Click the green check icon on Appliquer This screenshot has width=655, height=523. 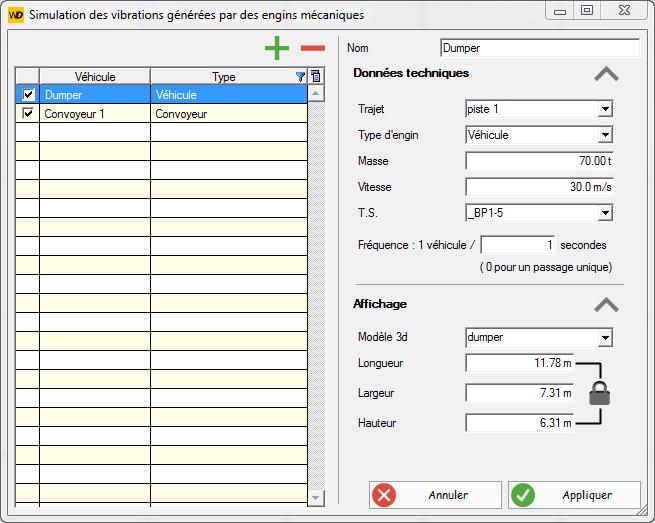coord(523,495)
